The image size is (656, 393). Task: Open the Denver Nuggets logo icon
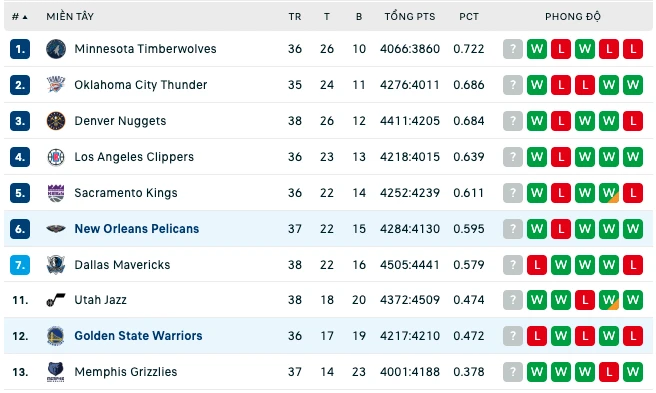coord(56,121)
